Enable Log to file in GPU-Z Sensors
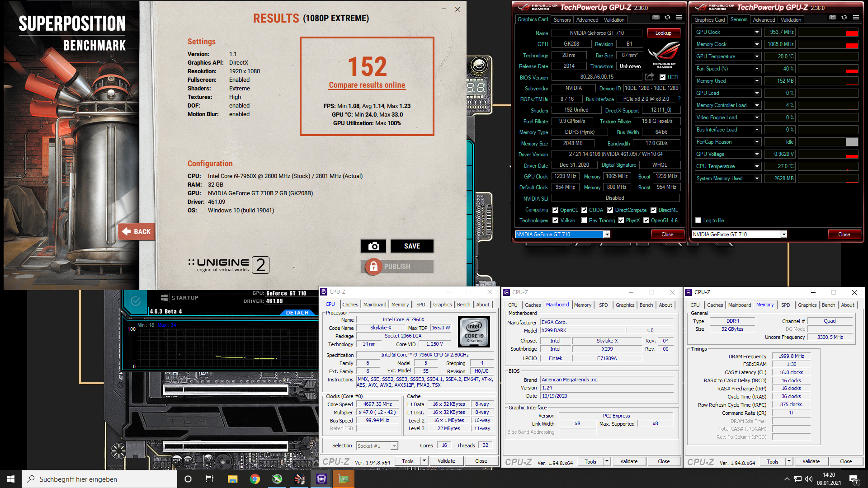Viewport: 868px width, 488px height. (698, 221)
